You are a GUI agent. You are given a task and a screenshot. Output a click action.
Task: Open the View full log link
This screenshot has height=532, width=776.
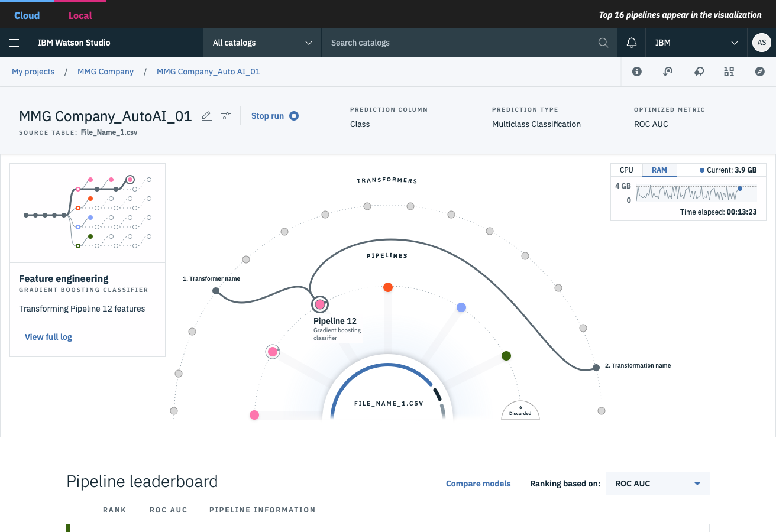click(48, 337)
